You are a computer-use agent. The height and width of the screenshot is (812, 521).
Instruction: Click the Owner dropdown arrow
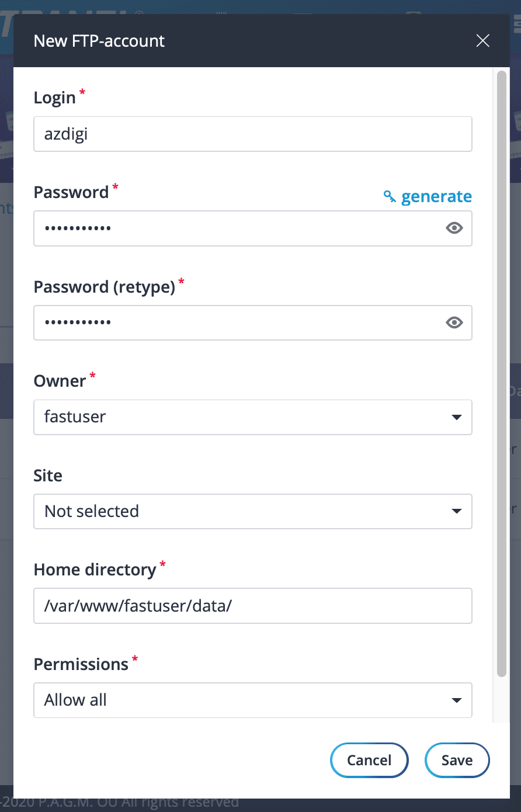(x=457, y=417)
